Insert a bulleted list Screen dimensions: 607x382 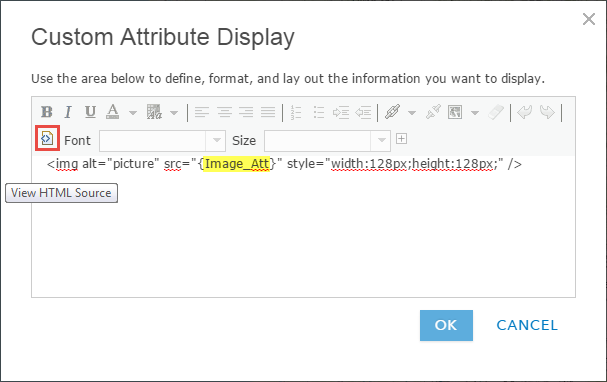point(319,112)
